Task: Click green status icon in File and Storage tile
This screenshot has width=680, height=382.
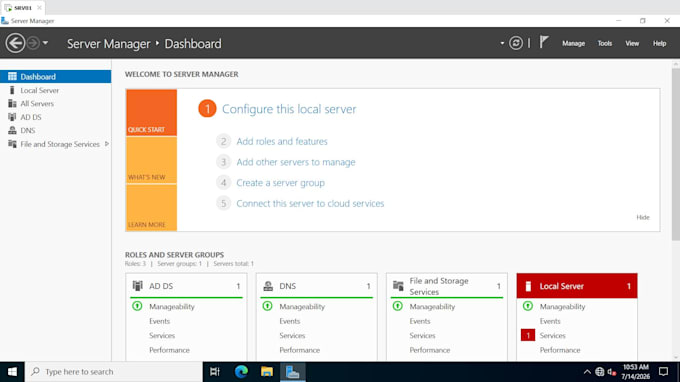Action: click(x=397, y=306)
